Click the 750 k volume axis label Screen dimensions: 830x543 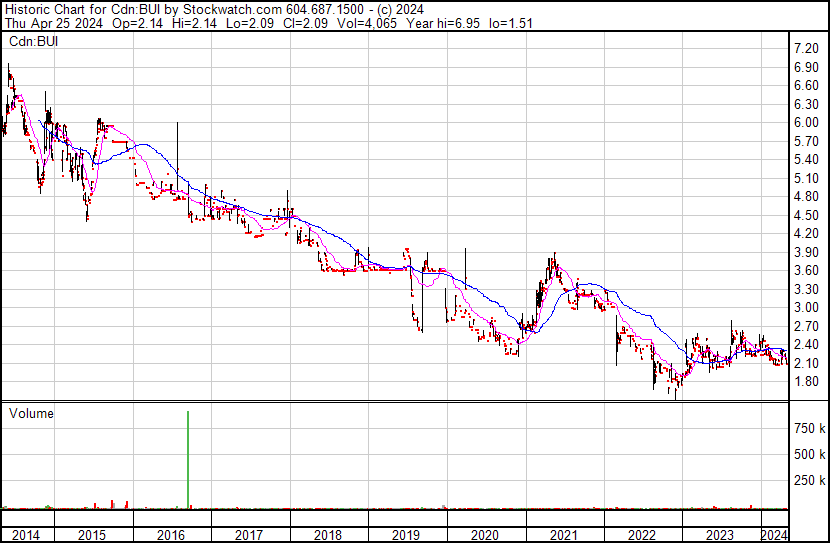[x=809, y=428]
